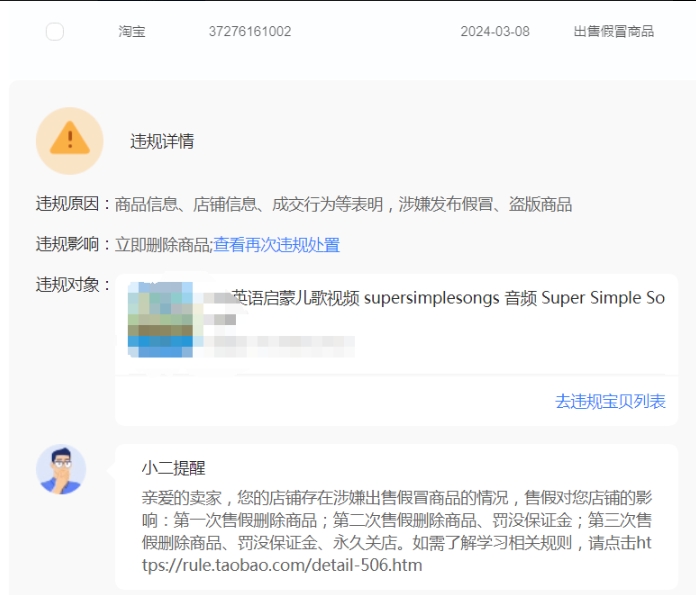
Task: Select the product title with supersimplesongs
Action: [448, 298]
